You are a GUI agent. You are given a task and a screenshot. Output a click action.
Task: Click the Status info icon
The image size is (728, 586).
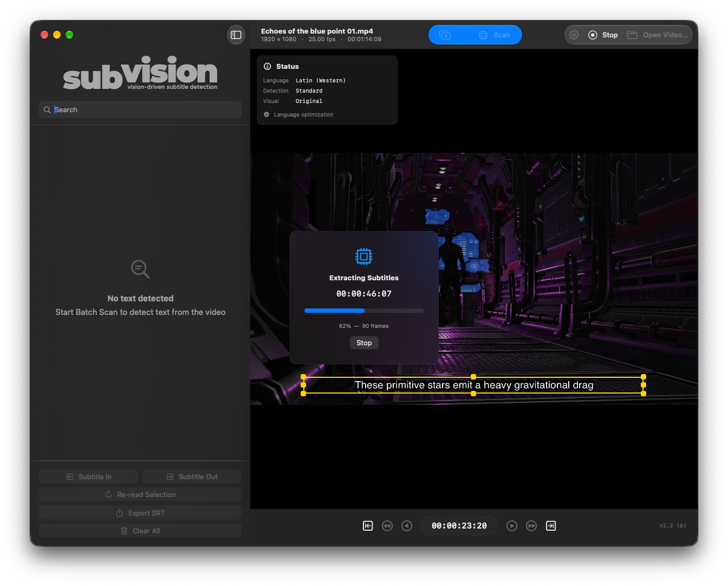point(267,66)
